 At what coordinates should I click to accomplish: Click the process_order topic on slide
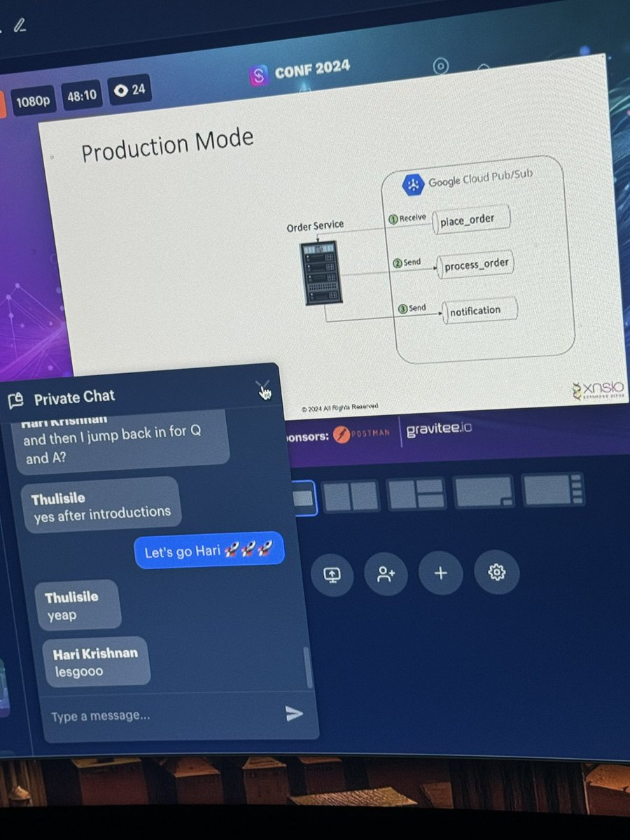(x=475, y=265)
